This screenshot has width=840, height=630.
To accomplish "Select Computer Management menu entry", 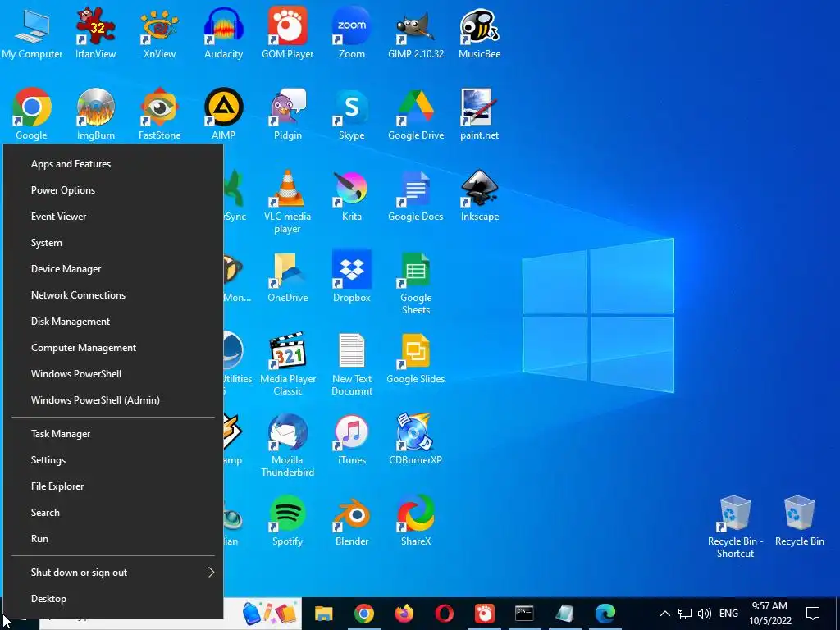I will point(113,348).
